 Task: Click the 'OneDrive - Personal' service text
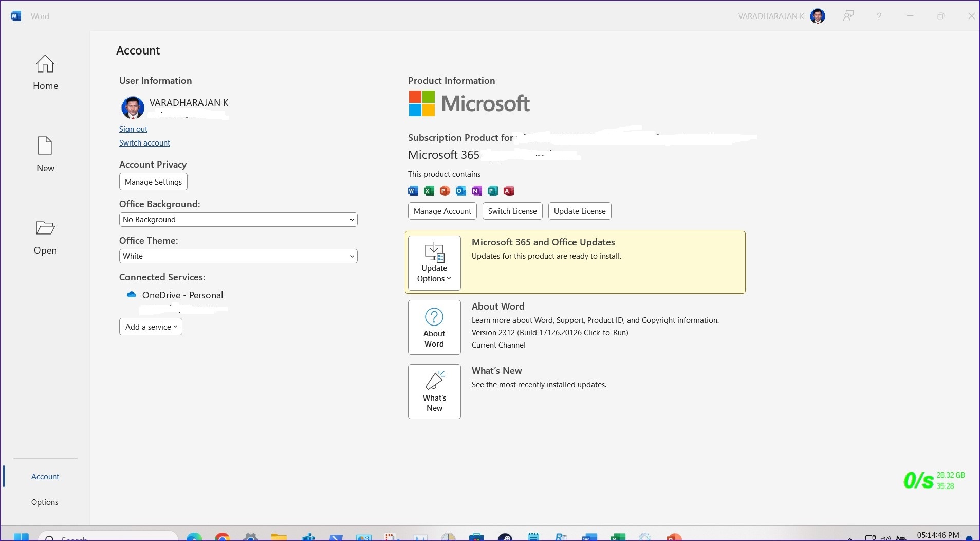(x=182, y=295)
